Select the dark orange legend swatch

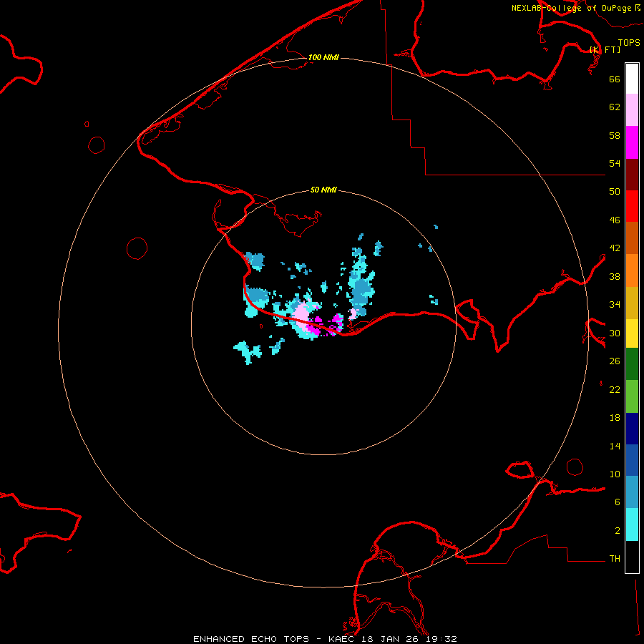pos(632,238)
